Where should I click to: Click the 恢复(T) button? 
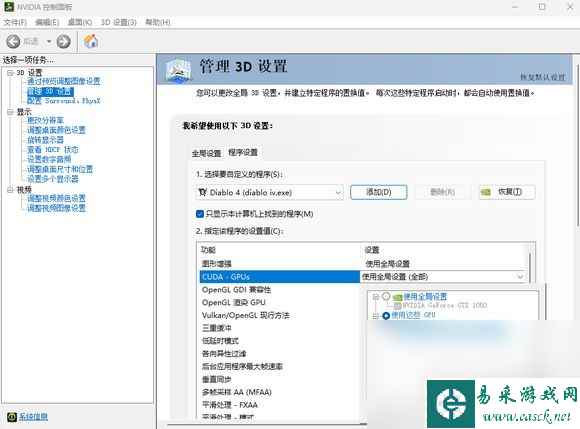pos(507,192)
